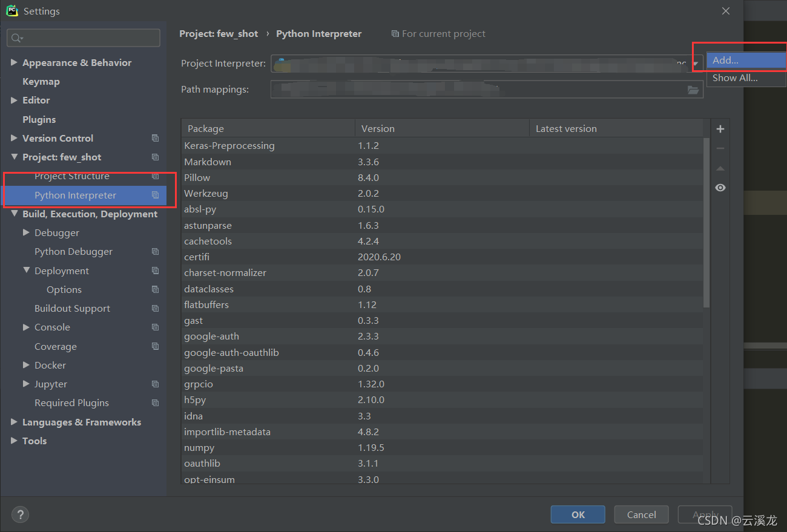
Task: Collapse the Project: few_shot section
Action: 14,157
